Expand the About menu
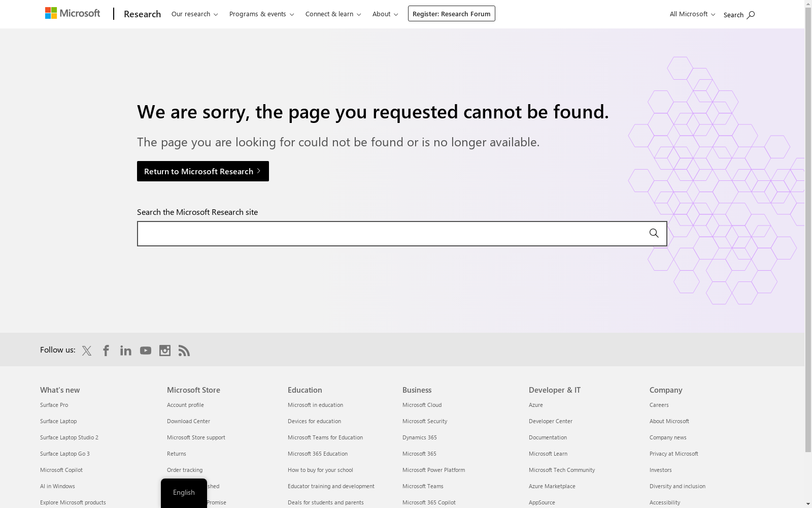 tap(385, 14)
